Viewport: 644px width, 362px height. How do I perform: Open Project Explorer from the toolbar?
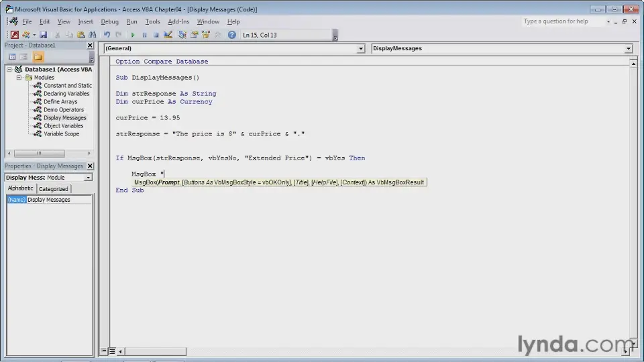point(182,35)
